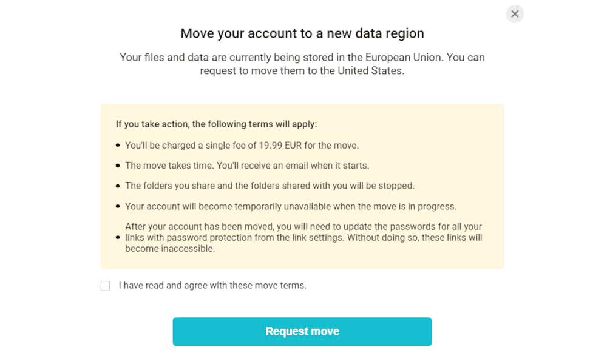This screenshot has width=607, height=364.
Task: Click the 19.99 EUR fee term text
Action: coord(242,146)
